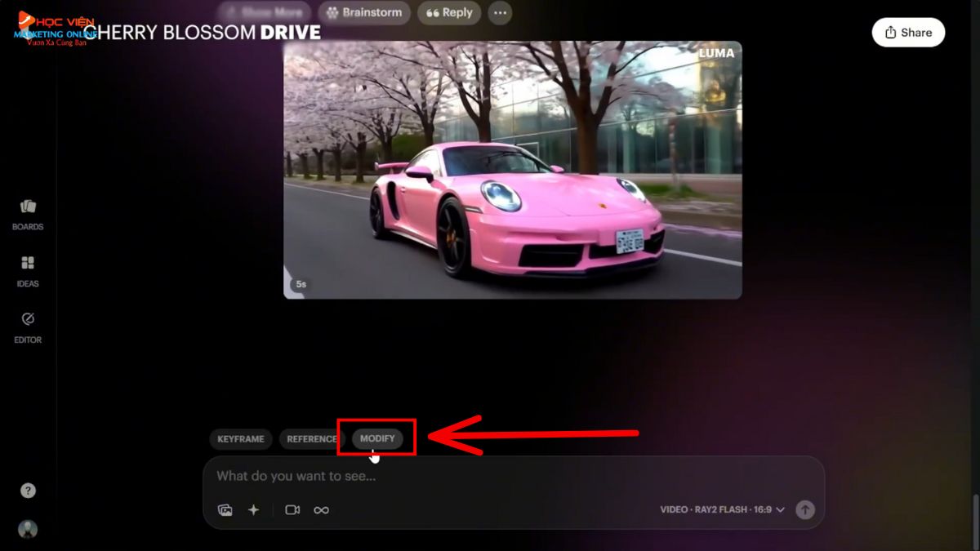Click the send arrow submit button
980x551 pixels.
click(x=805, y=510)
